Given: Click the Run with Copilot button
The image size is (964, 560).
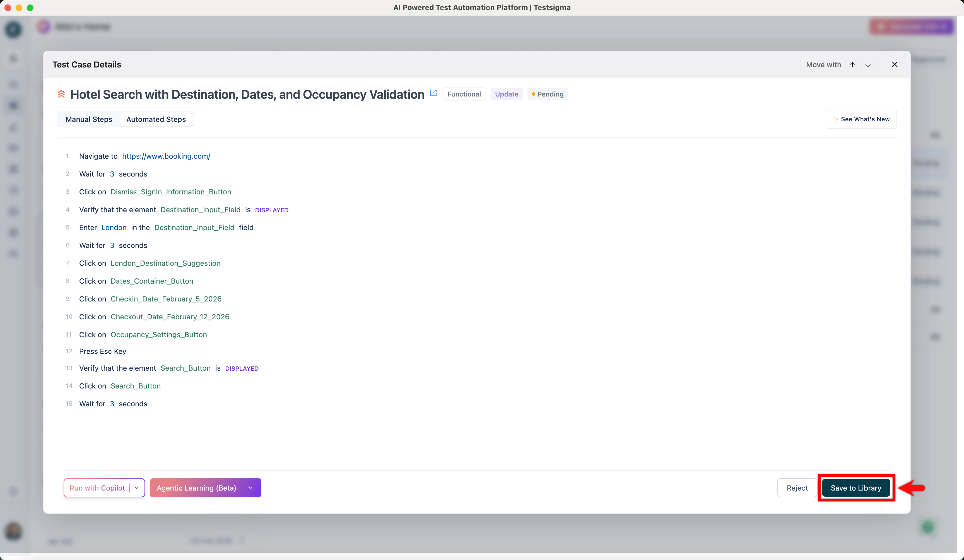Looking at the screenshot, I should (97, 488).
